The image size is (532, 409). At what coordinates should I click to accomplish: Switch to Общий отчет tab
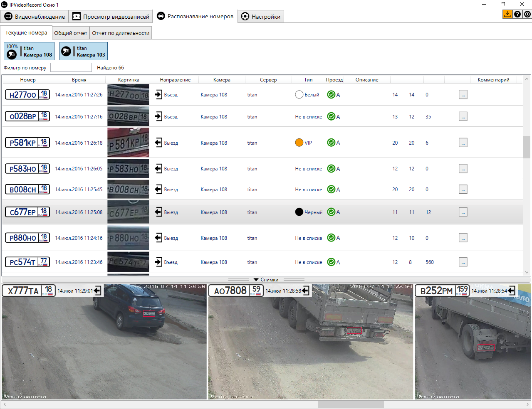[x=71, y=33]
